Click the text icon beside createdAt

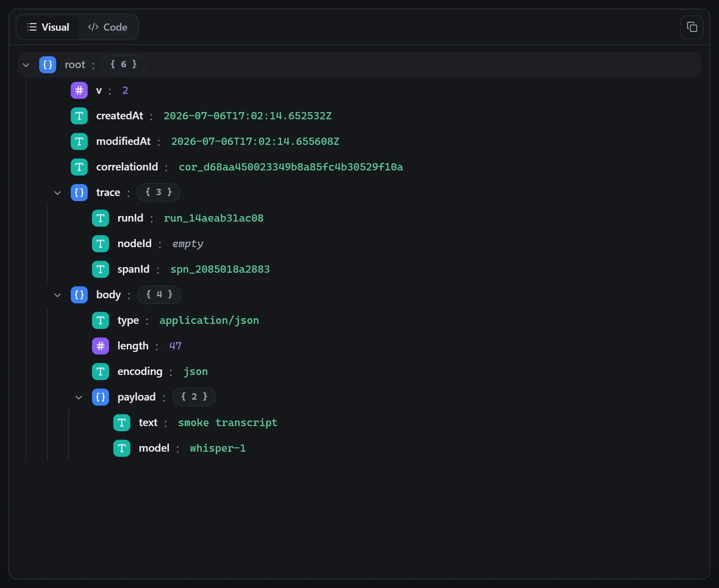click(79, 116)
